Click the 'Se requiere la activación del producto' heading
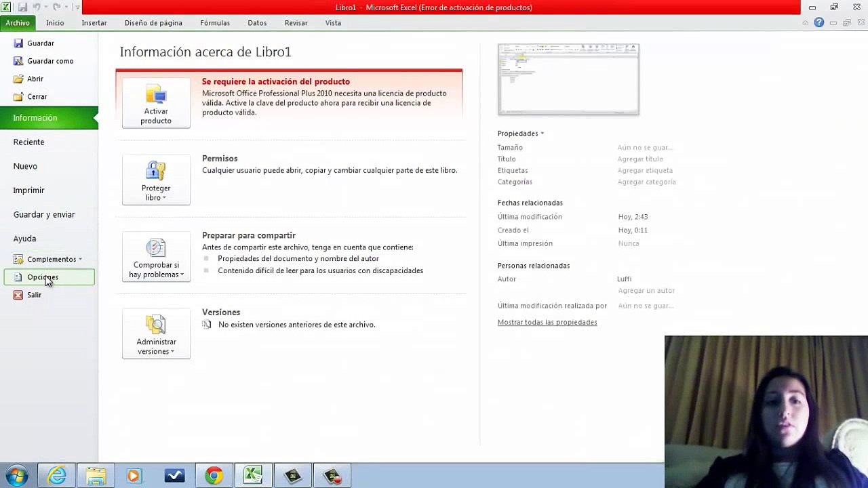The width and height of the screenshot is (868, 488). point(276,82)
